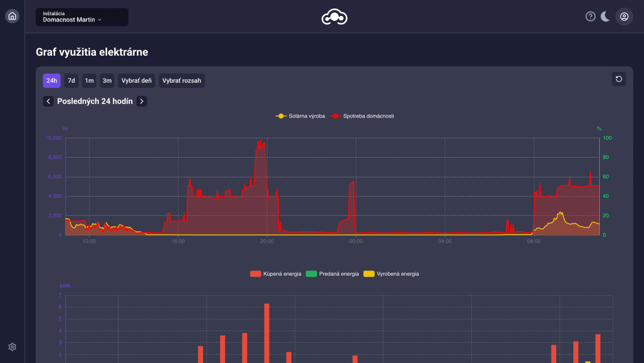This screenshot has width=644, height=363.
Task: Reset chart with refresh icon
Action: point(619,79)
